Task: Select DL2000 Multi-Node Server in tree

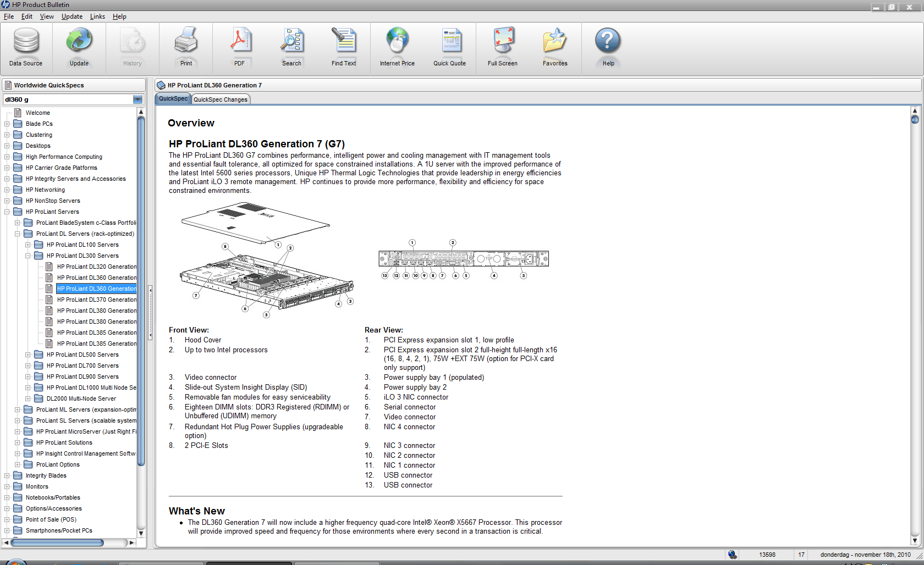Action: 81,398
